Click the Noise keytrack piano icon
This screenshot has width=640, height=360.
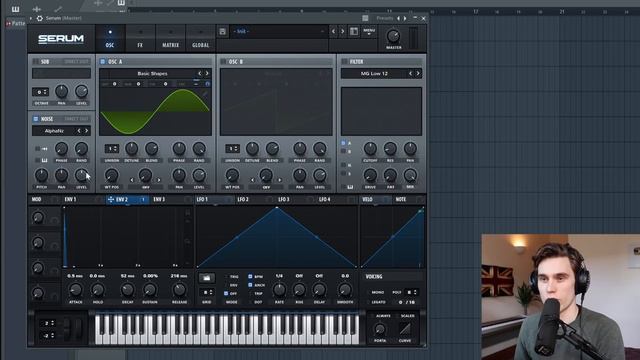point(44,160)
